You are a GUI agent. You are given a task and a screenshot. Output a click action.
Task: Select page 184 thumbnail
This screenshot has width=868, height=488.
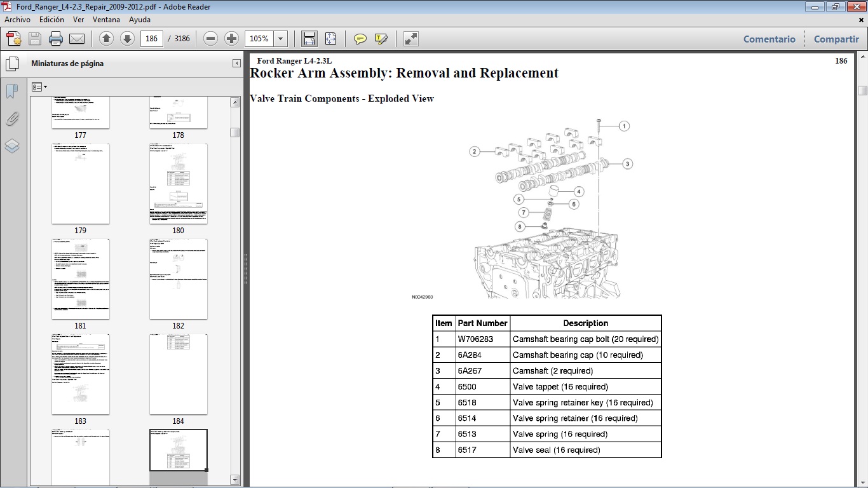(x=178, y=374)
